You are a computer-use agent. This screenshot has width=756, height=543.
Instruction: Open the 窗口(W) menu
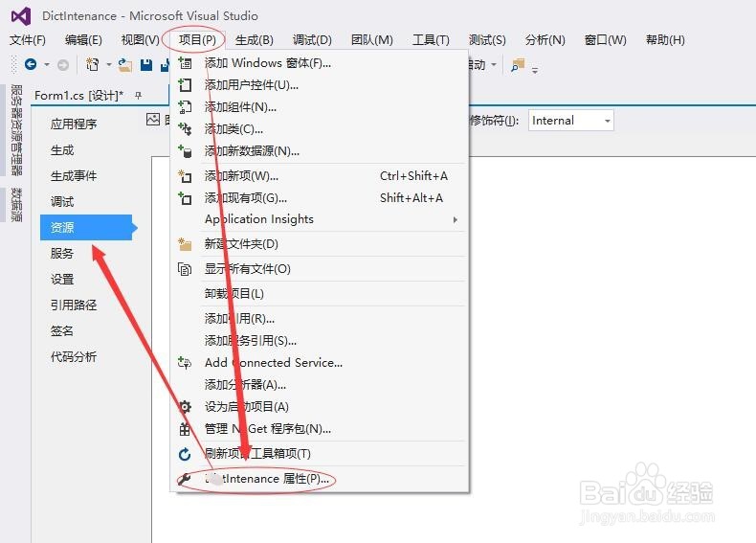[x=605, y=40]
